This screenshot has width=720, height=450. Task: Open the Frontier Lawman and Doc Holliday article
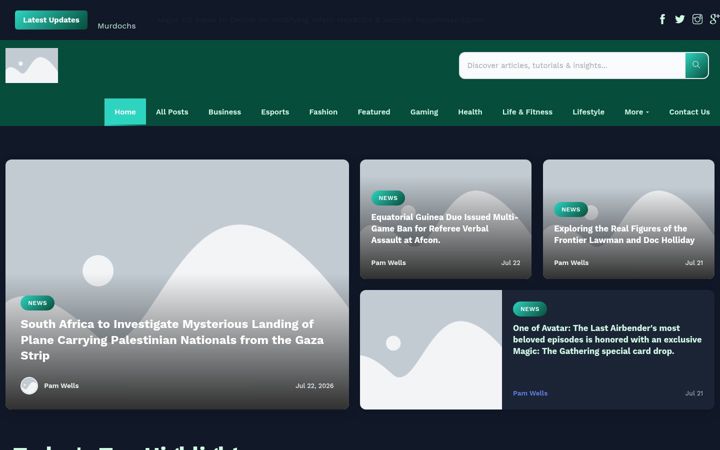click(x=624, y=234)
